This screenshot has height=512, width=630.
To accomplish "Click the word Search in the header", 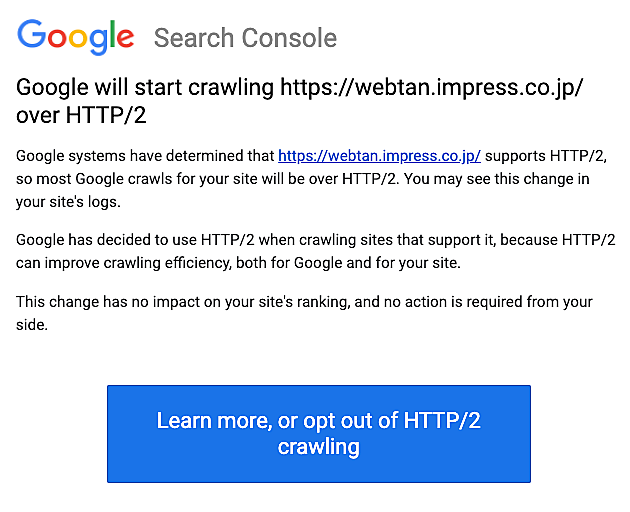I will pos(194,39).
